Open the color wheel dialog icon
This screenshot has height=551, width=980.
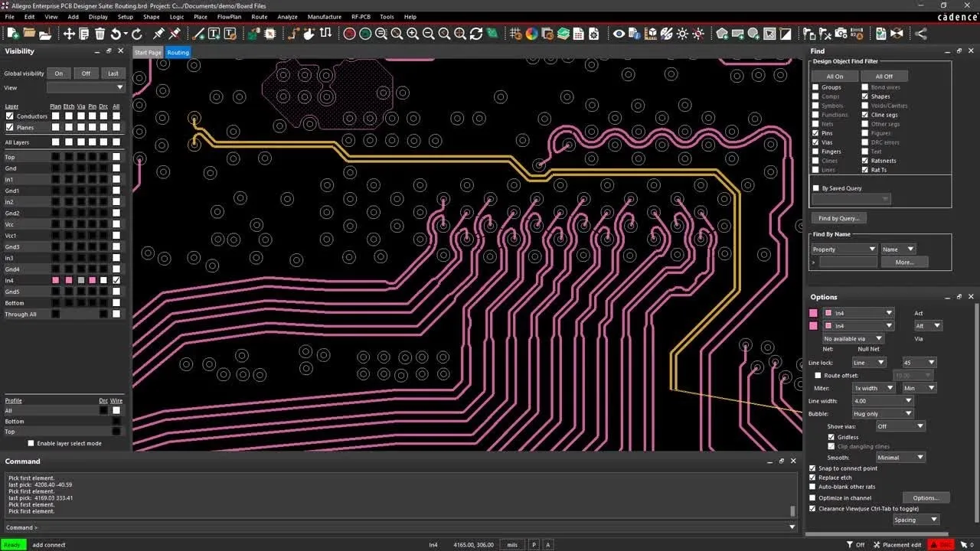click(x=531, y=34)
